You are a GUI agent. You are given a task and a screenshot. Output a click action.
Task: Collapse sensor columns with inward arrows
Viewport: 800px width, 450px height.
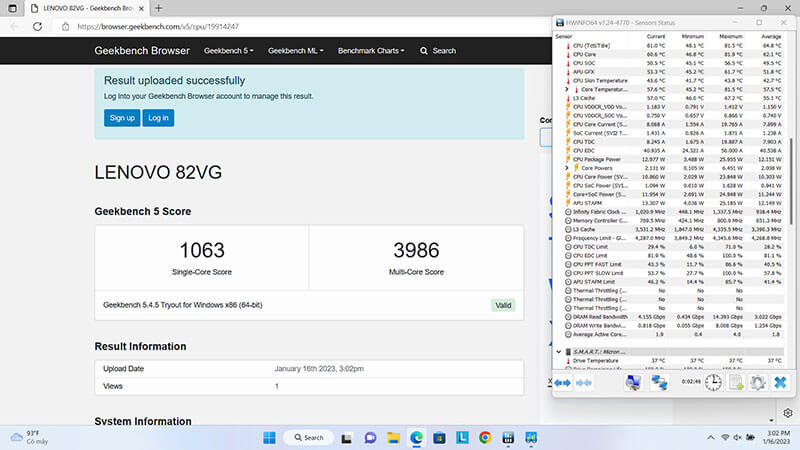(584, 383)
